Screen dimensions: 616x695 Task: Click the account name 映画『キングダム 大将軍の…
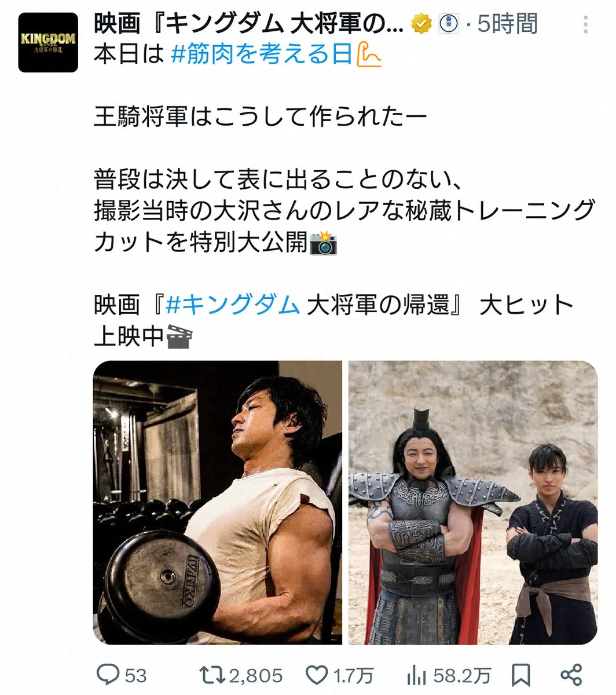249,24
